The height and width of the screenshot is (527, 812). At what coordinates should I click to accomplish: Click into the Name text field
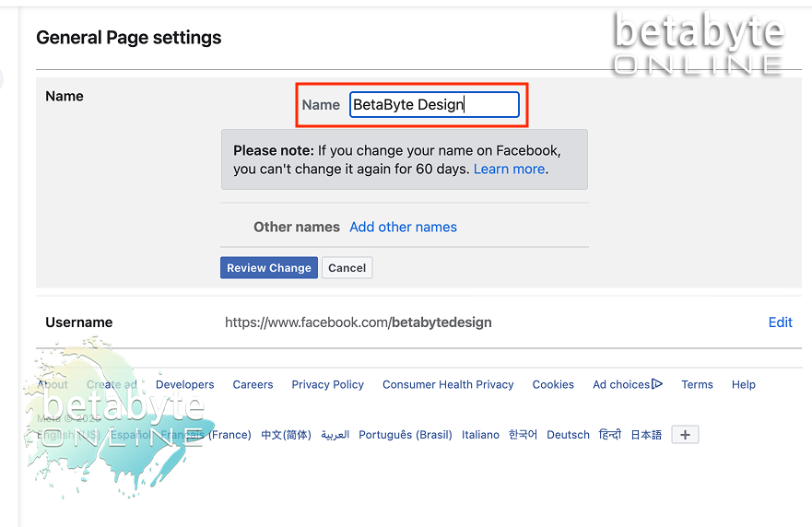(434, 104)
